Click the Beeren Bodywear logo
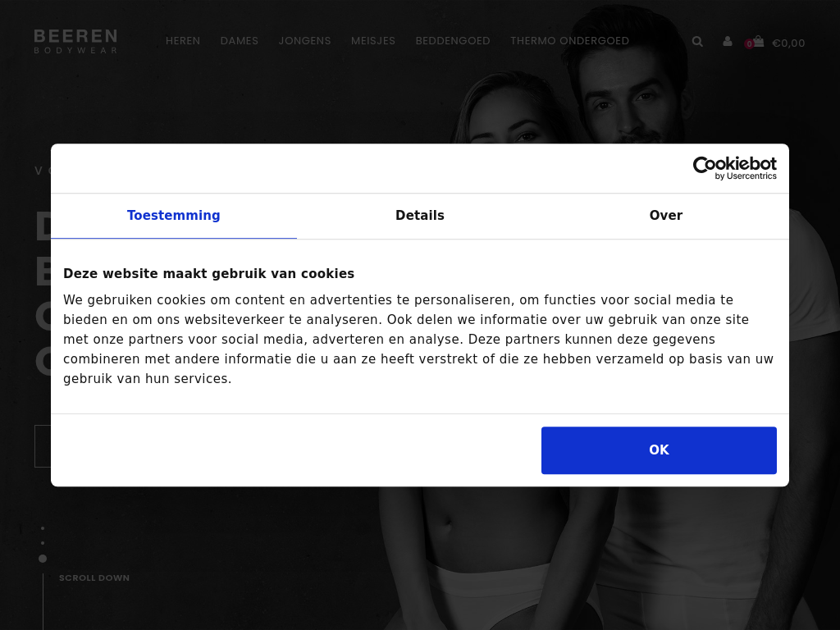 pyautogui.click(x=75, y=41)
